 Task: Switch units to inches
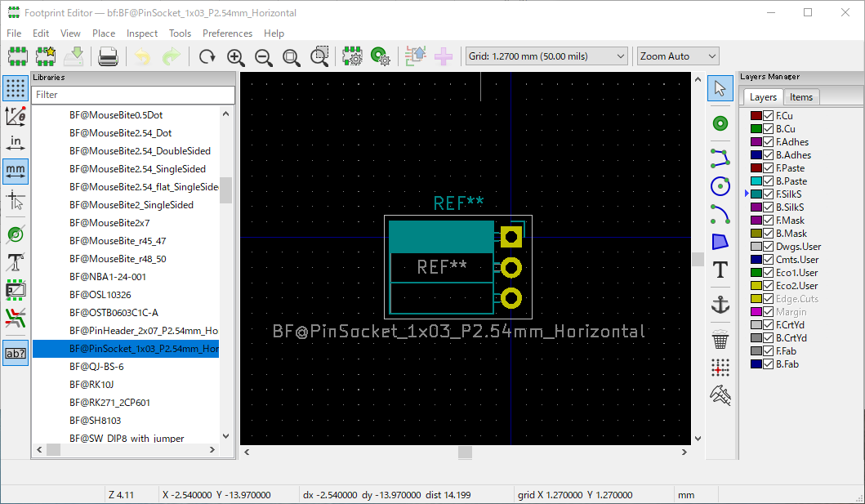point(16,143)
